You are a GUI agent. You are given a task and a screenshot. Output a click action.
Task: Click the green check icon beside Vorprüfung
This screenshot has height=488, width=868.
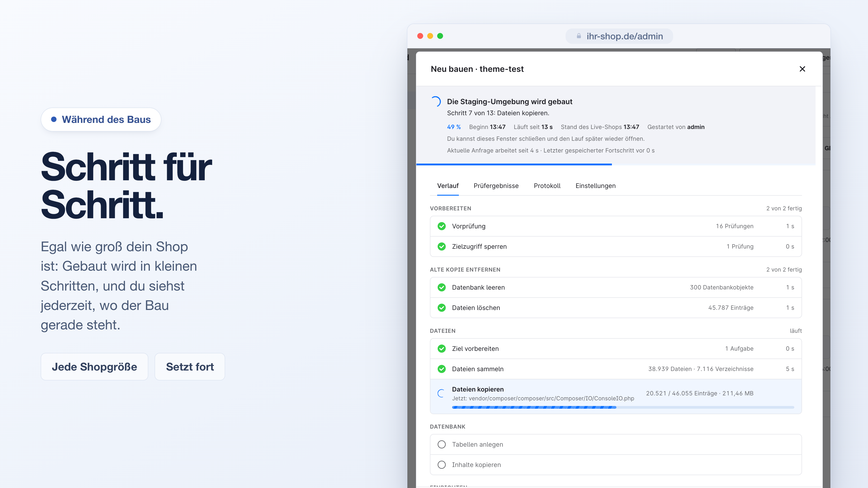pos(441,226)
